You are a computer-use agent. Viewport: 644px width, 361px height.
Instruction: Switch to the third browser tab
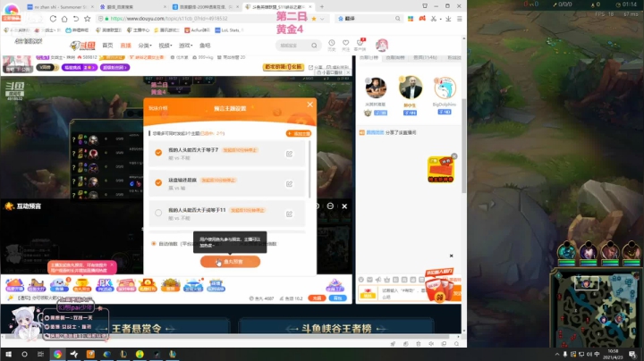click(x=205, y=7)
